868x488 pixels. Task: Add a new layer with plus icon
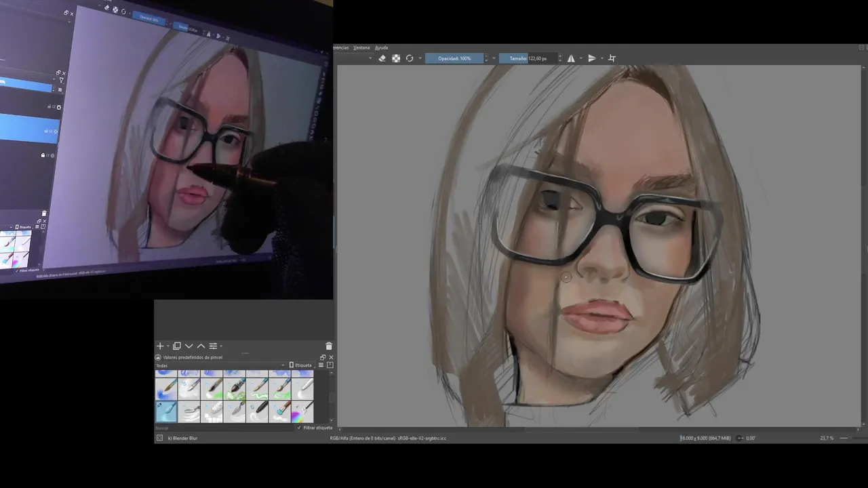[160, 346]
